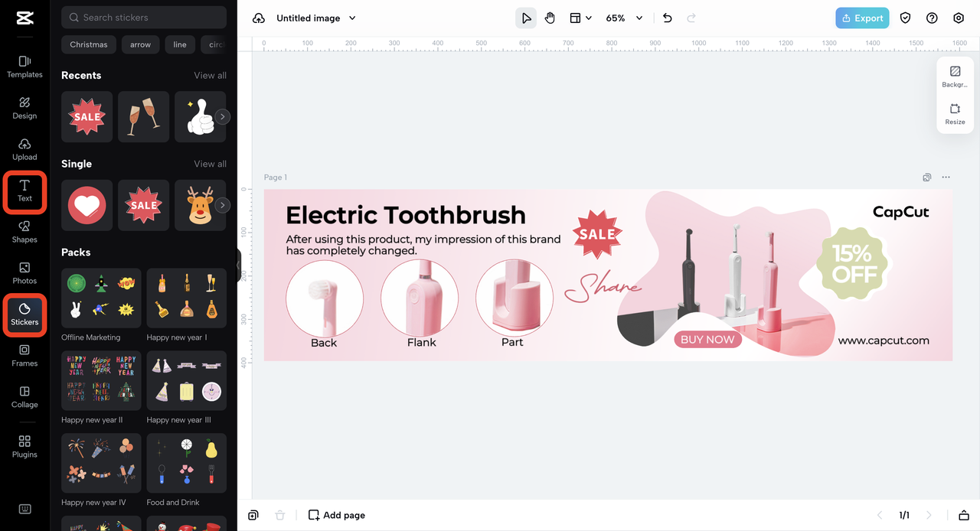Screen dimensions: 980x531
Task: Open the shield privacy icon
Action: pyautogui.click(x=906, y=18)
